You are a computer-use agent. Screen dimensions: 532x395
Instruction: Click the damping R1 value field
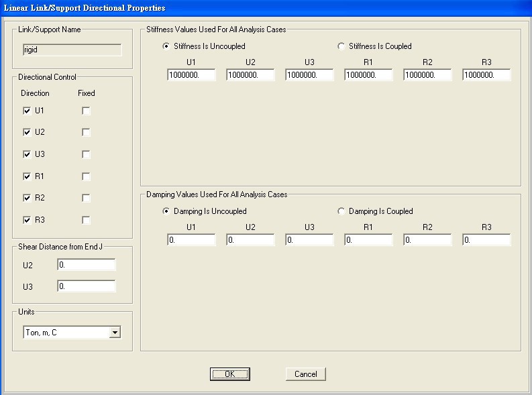pos(368,240)
